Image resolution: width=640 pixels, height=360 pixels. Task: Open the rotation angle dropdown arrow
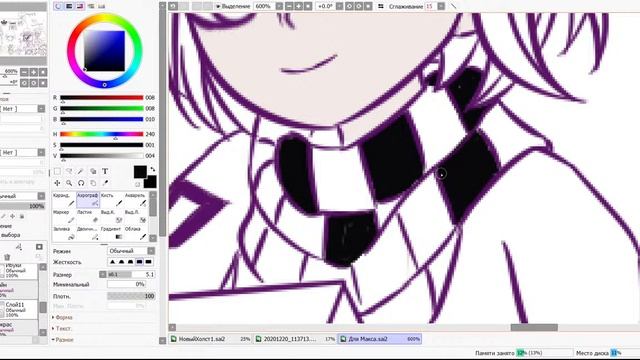(x=339, y=6)
